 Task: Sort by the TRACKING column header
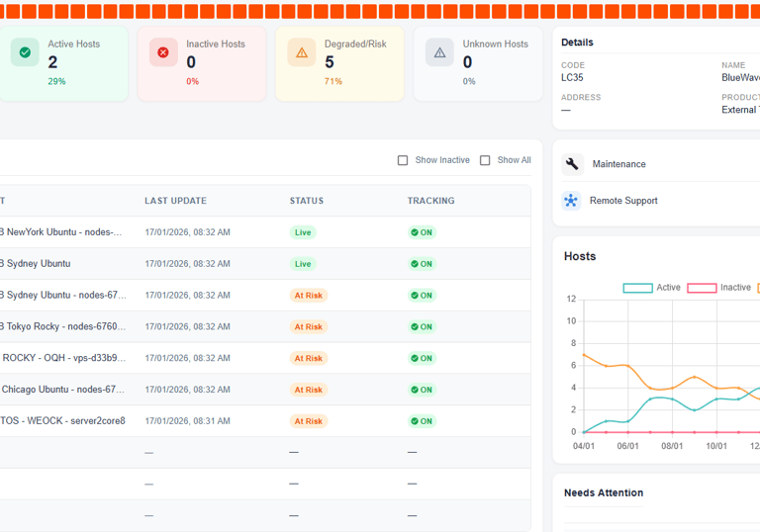pyautogui.click(x=430, y=201)
